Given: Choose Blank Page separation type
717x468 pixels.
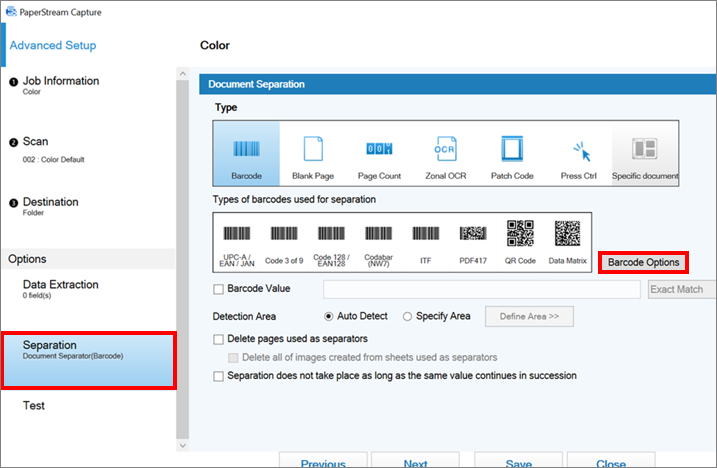Looking at the screenshot, I should 313,154.
